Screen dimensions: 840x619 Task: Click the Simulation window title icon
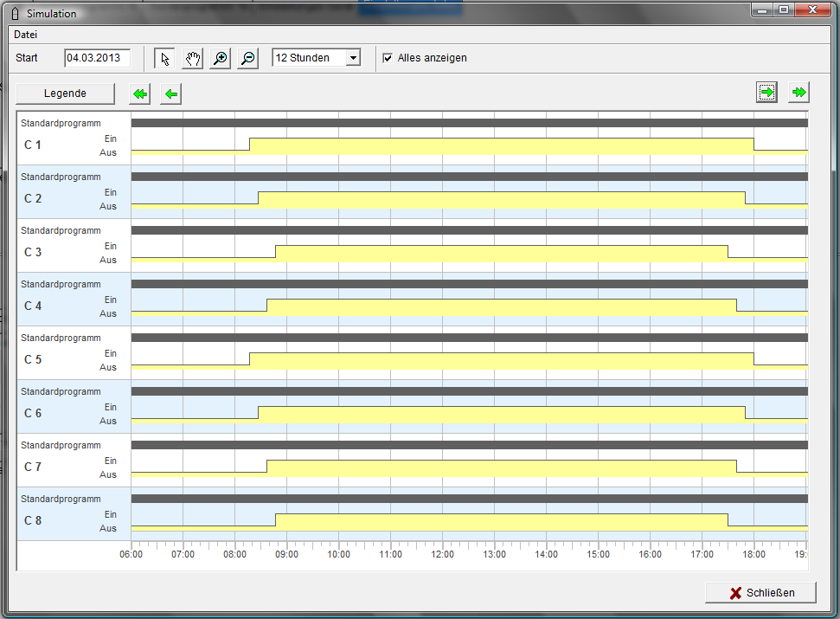point(15,13)
